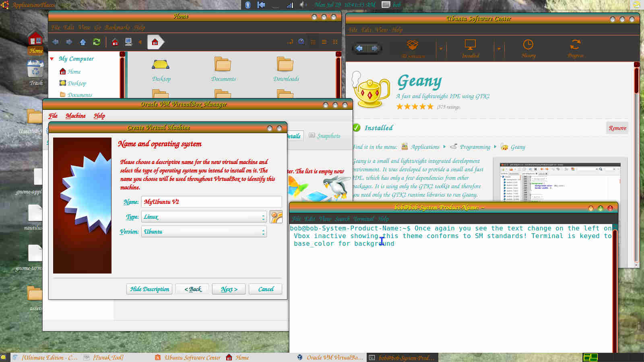Viewport: 644px width, 362px height.
Task: Open Terminal menu in terminal window
Action: pyautogui.click(x=364, y=219)
